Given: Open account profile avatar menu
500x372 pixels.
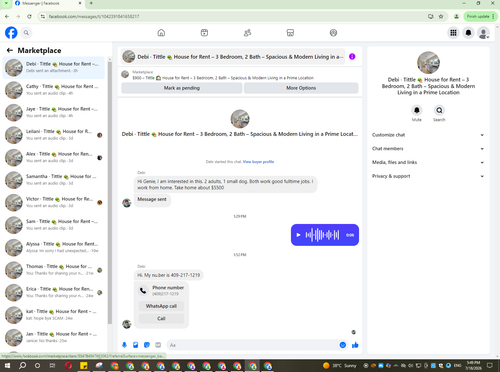Looking at the screenshot, I should coord(483,33).
